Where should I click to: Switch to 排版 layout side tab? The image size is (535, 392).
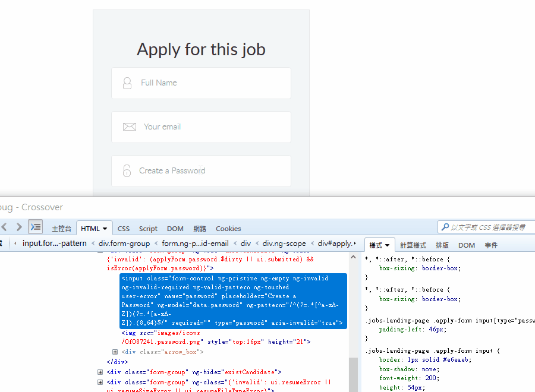click(442, 245)
